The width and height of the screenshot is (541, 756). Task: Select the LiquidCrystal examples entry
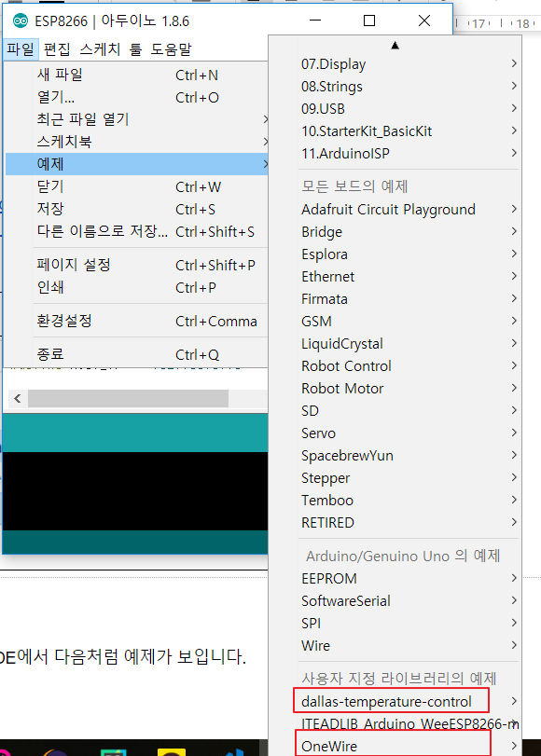coord(409,343)
